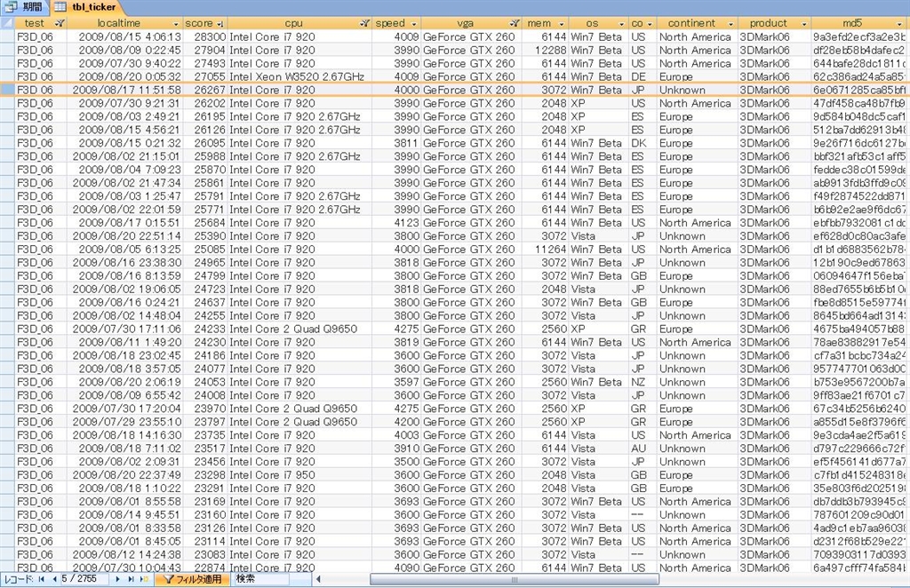Select the localtime cell 2009/07/29 23:55:10
910x588 pixels.
(x=124, y=422)
